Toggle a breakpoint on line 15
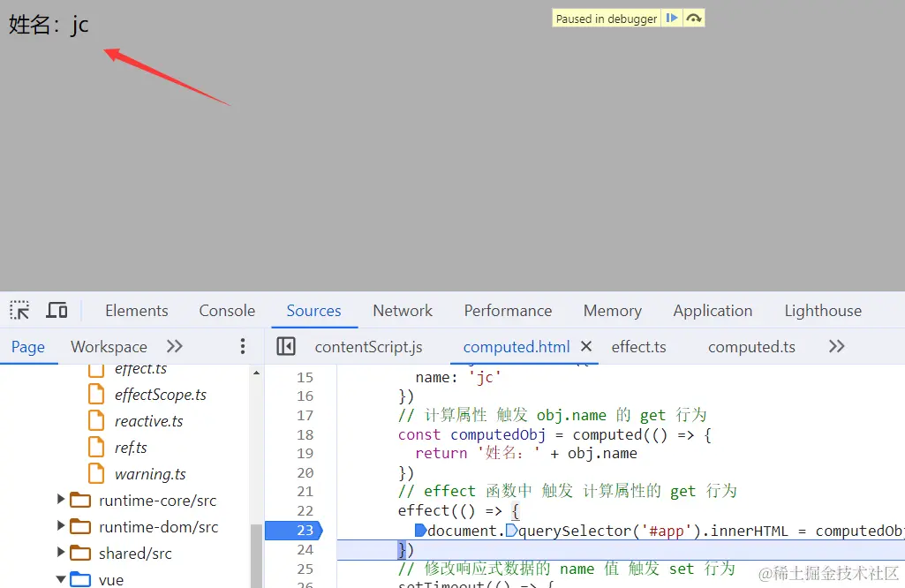Viewport: 905px width, 588px height. pyautogui.click(x=305, y=377)
